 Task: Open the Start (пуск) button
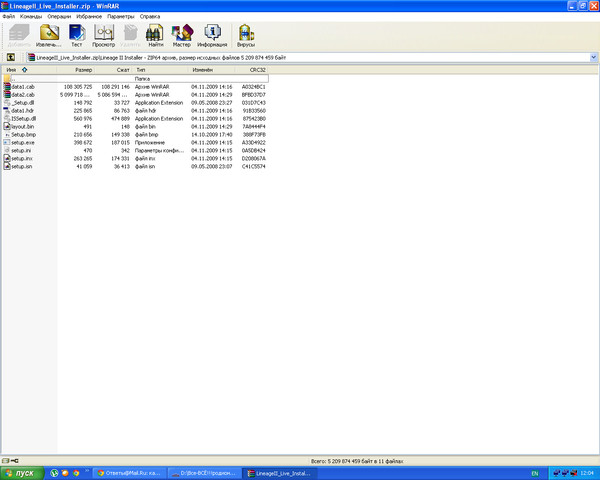[x=22, y=473]
